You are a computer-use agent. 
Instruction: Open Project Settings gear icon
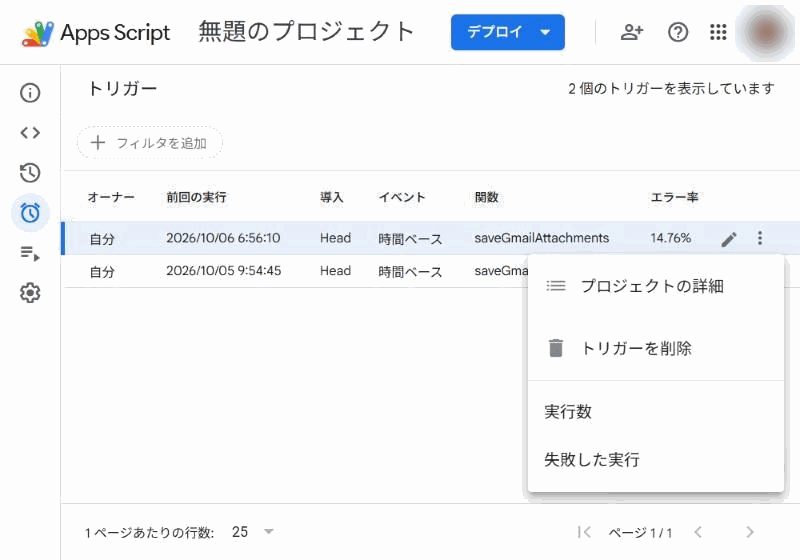click(x=30, y=293)
